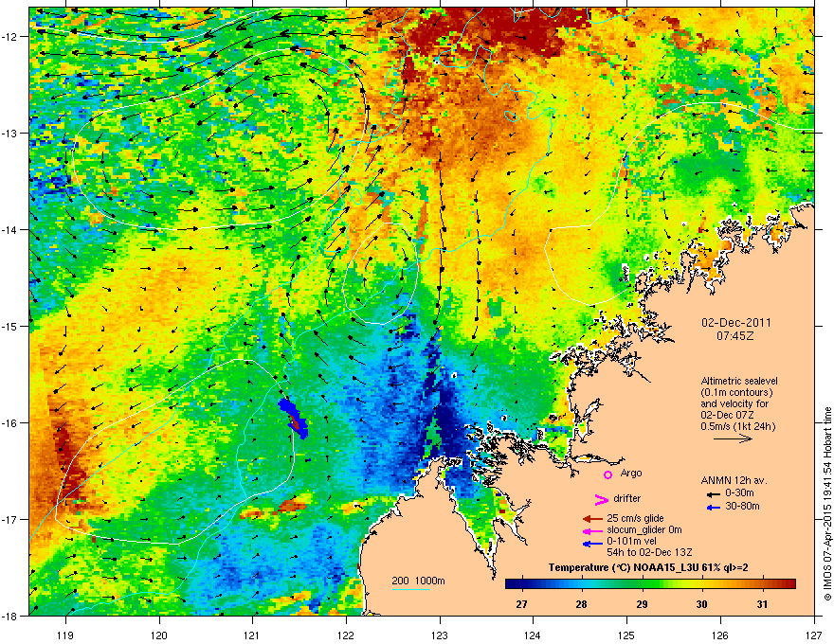The height and width of the screenshot is (644, 834).
Task: Click the IMOS copyright timestamp text
Action: pyautogui.click(x=827, y=504)
